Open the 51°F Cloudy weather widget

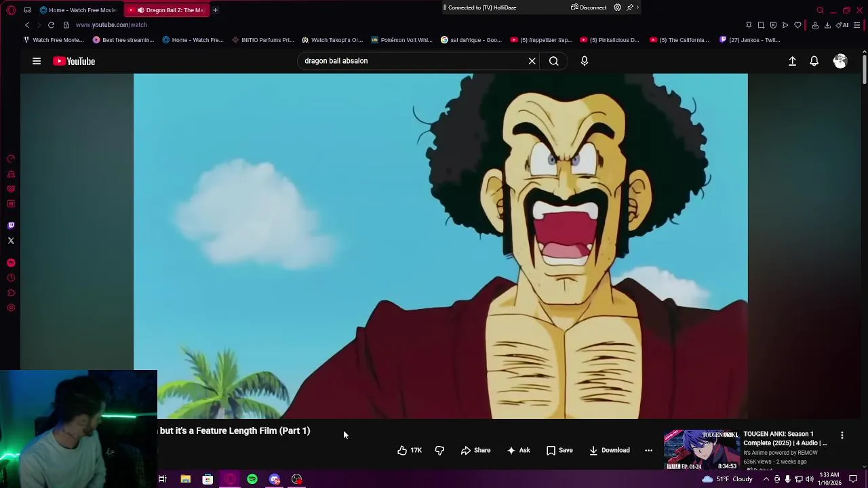coord(728,479)
